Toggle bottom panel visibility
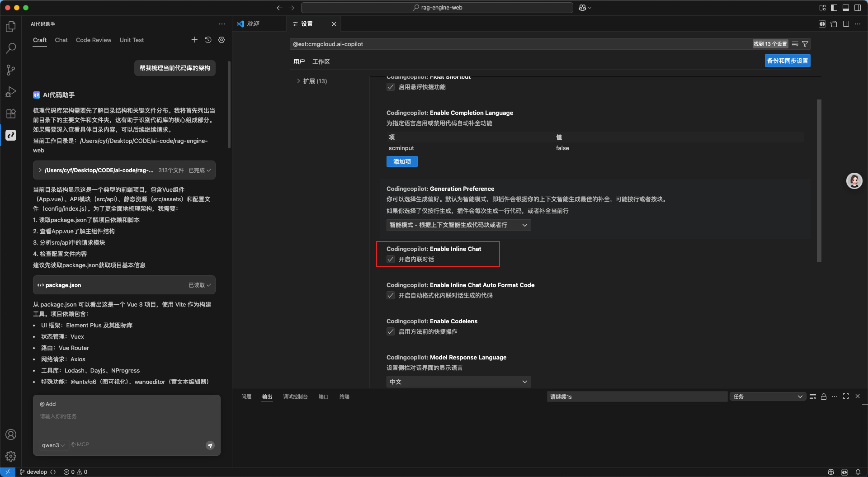This screenshot has width=868, height=477. (846, 8)
